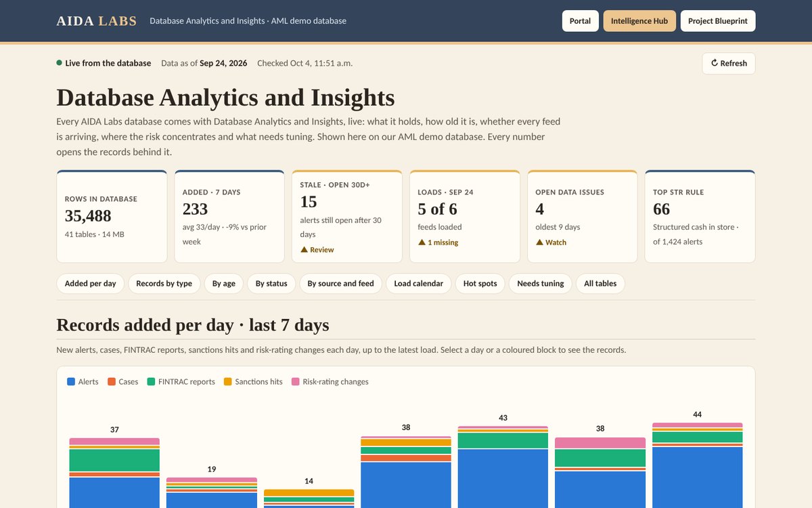Screen dimensions: 812x508
Task: Click '41 tables · 14 MB' text
Action: coord(95,234)
